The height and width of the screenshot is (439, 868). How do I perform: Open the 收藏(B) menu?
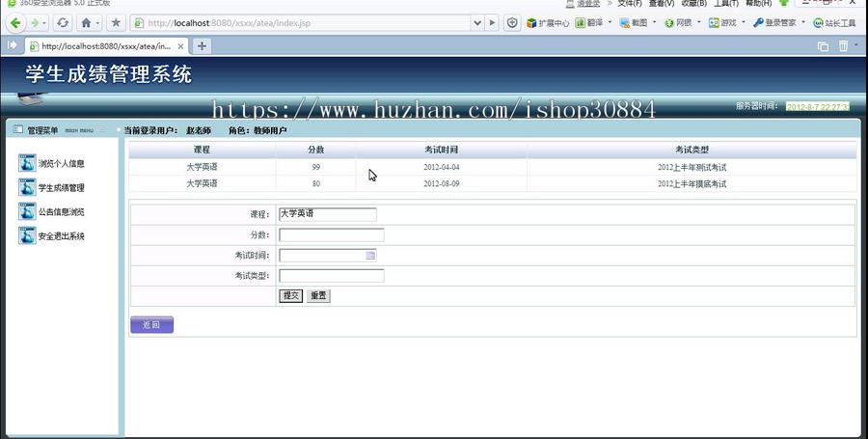pyautogui.click(x=693, y=3)
